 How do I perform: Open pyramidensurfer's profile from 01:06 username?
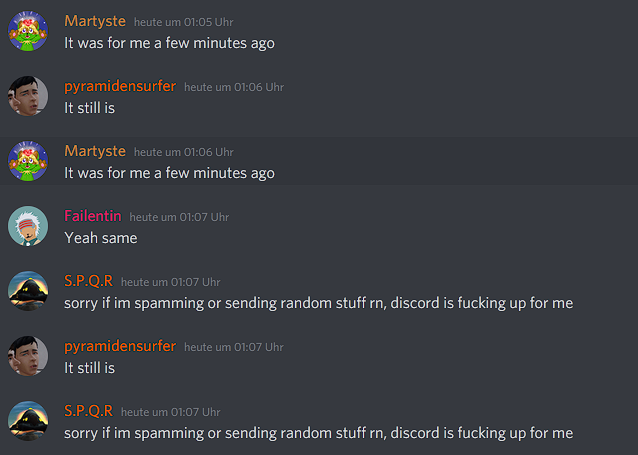pos(120,86)
